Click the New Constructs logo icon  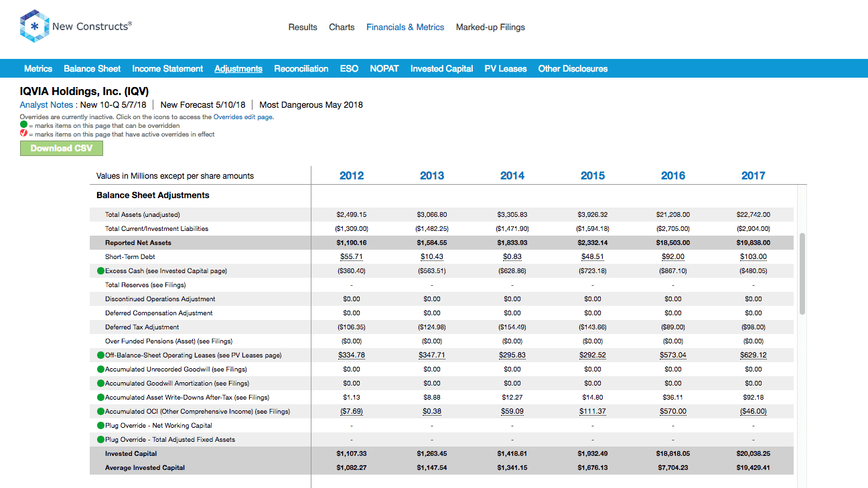tap(35, 27)
